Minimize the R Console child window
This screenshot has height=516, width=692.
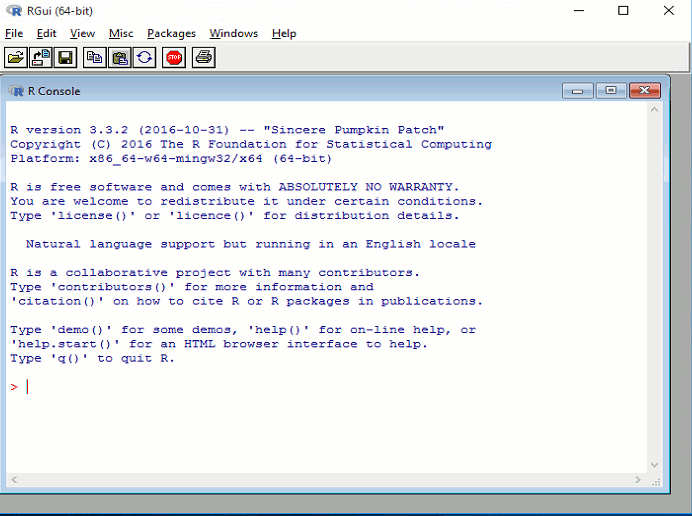[x=578, y=91]
